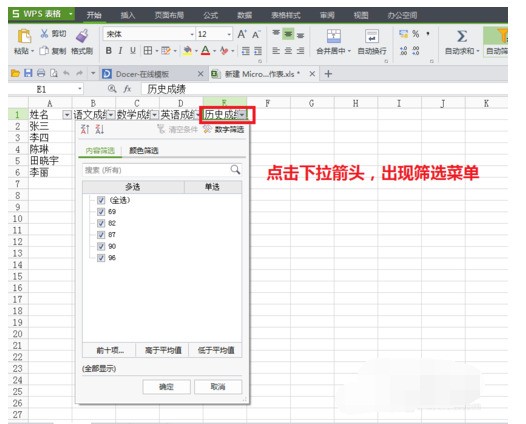Open the 开始 ribbon tab
526x424 pixels.
click(94, 15)
